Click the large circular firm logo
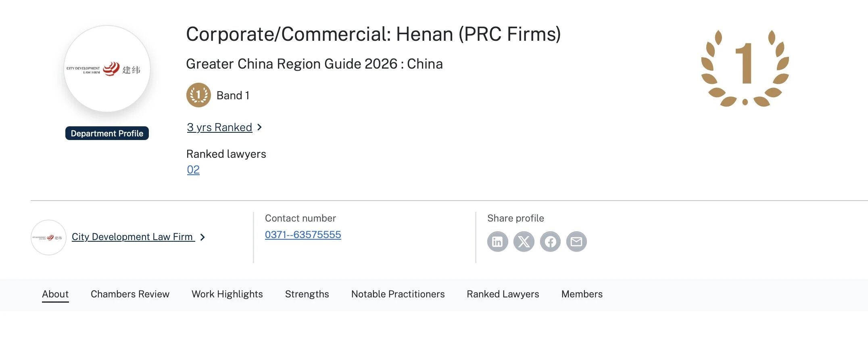 click(107, 69)
